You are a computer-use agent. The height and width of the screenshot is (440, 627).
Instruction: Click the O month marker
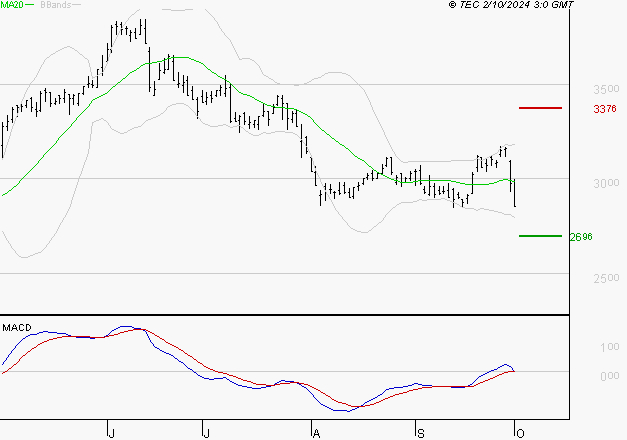click(520, 433)
